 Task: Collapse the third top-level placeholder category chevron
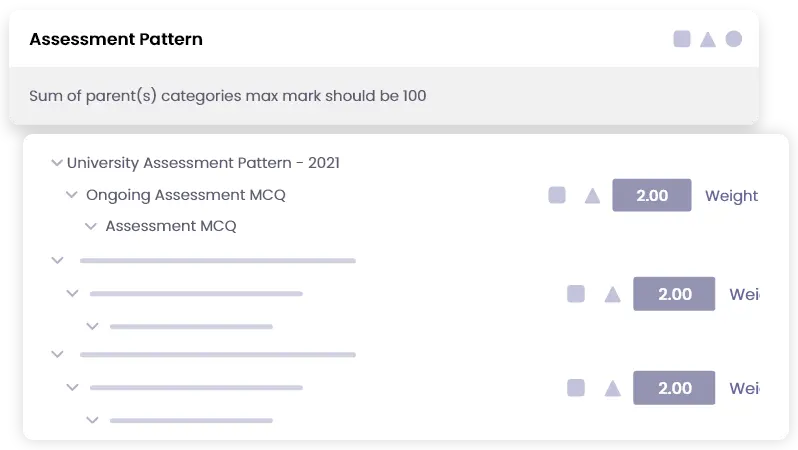(57, 354)
